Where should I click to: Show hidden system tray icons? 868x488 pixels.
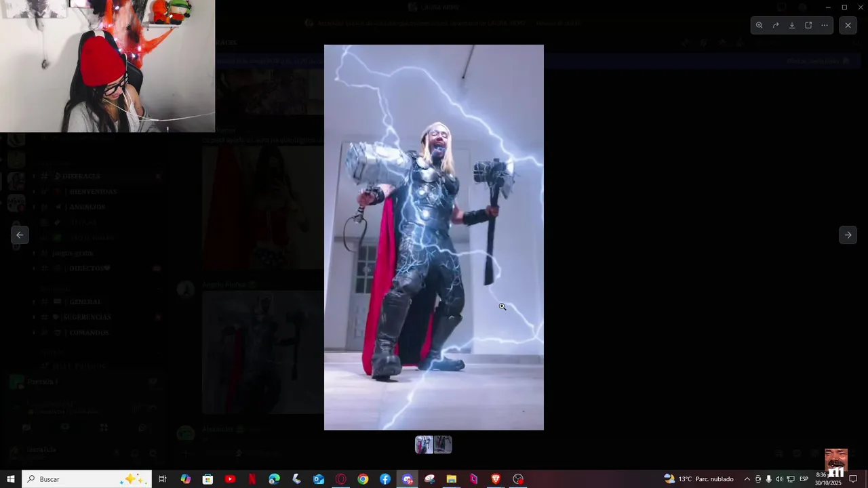click(x=747, y=479)
